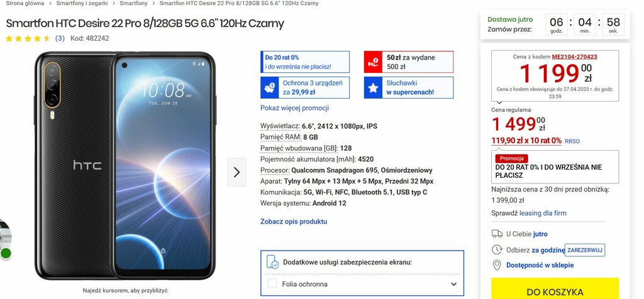
Task: Click the clock icon for store pickup
Action: click(497, 249)
